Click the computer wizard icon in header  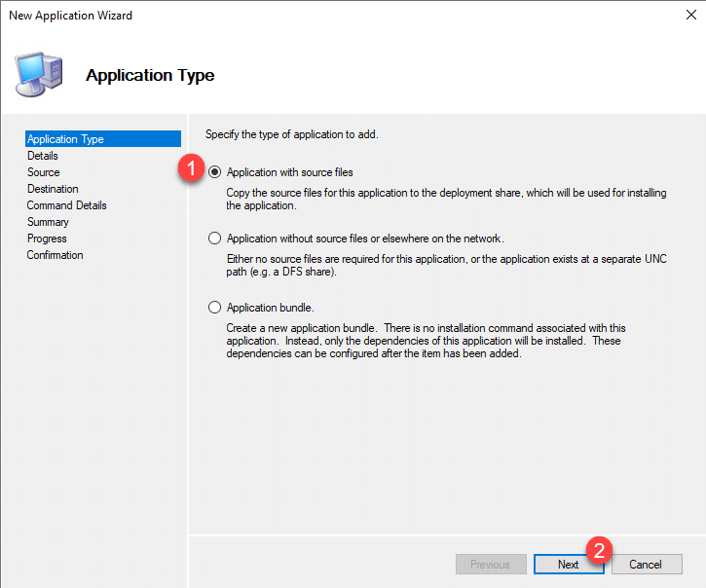click(x=39, y=74)
